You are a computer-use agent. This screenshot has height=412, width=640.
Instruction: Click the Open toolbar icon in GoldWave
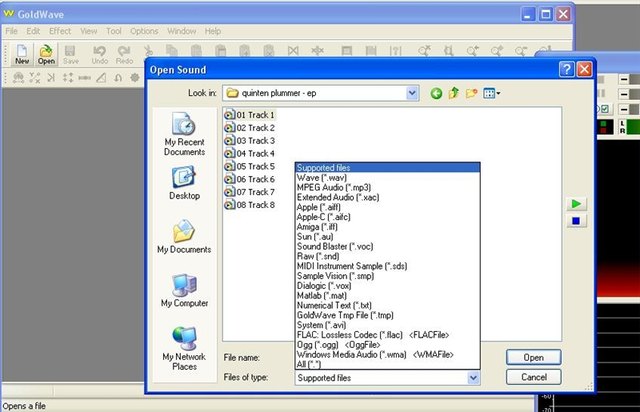pyautogui.click(x=46, y=55)
